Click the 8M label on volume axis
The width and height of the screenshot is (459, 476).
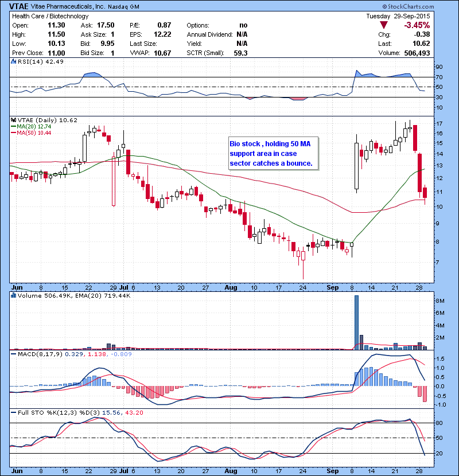[x=440, y=301]
